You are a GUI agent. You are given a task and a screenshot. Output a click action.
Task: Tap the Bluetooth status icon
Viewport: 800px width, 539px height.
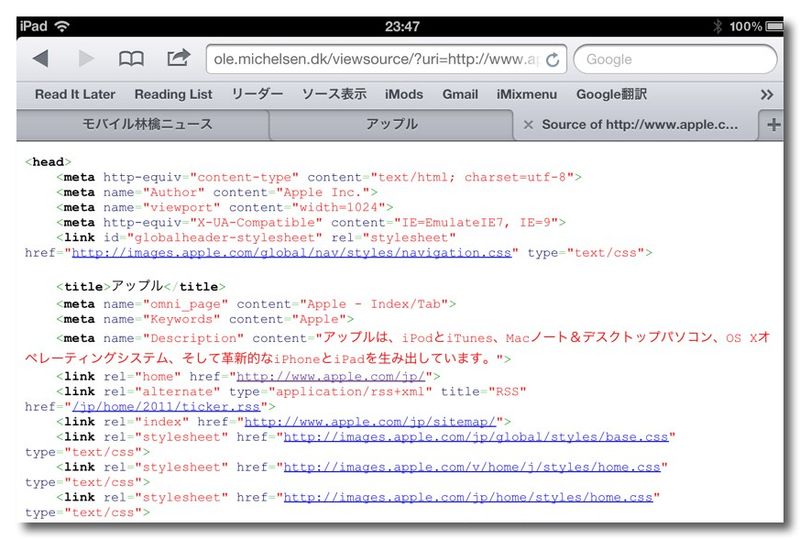(717, 26)
